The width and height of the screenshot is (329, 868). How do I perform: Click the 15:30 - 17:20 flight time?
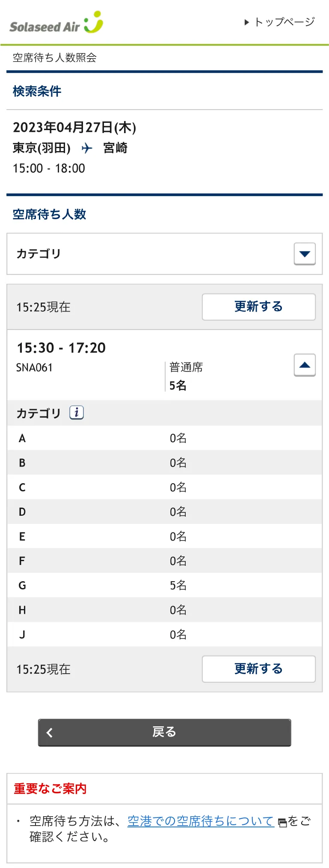[x=61, y=348]
